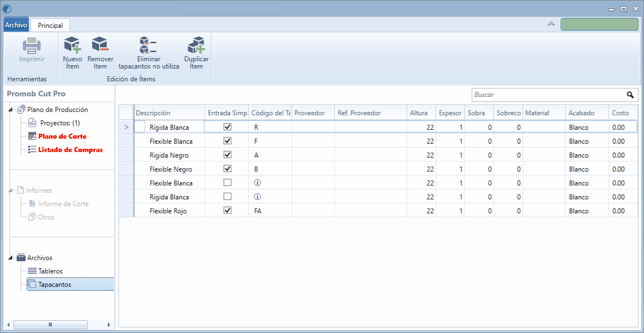Click the left panel scroll right arrow
This screenshot has height=333, width=644.
click(x=109, y=324)
